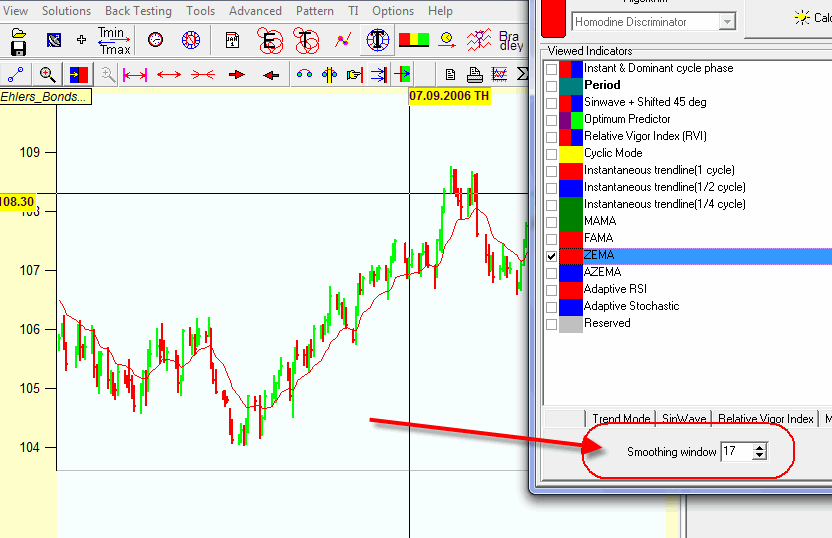The width and height of the screenshot is (832, 538).
Task: Switch to the Trend Mode tab
Action: point(621,419)
